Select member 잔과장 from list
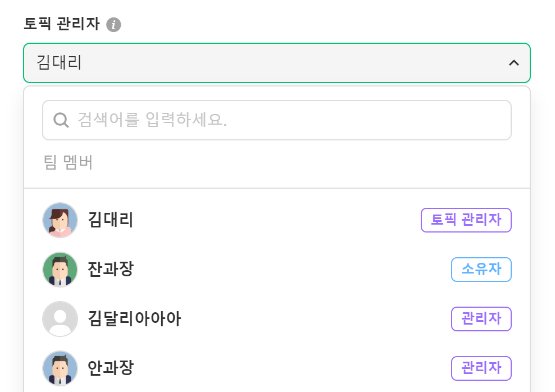 point(111,270)
